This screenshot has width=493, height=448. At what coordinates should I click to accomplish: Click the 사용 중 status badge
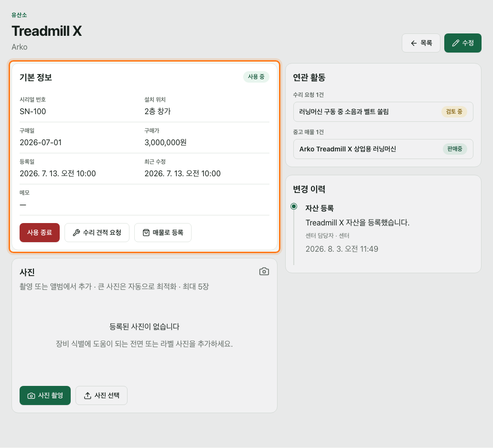click(x=256, y=77)
